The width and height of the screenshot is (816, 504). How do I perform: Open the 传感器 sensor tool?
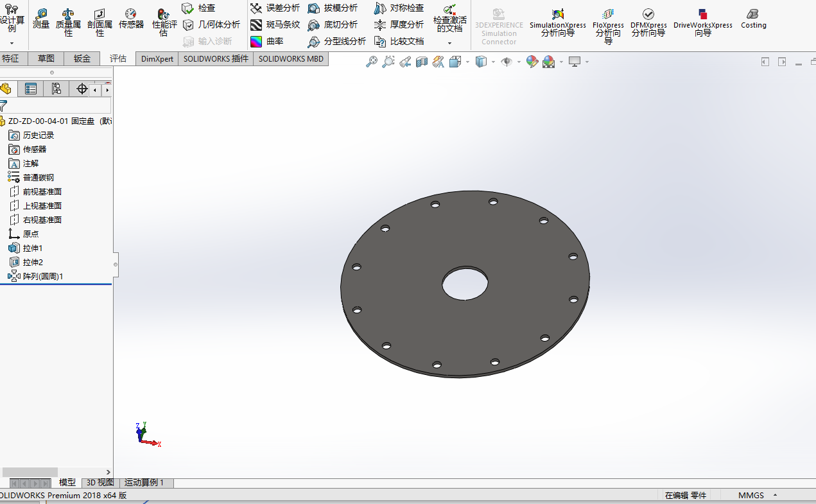point(131,19)
